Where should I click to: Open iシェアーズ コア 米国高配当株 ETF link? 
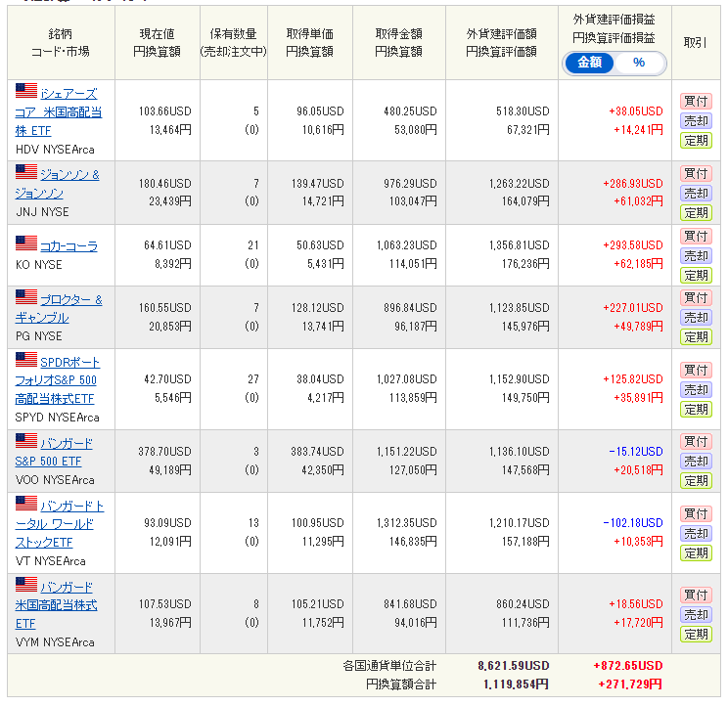coord(59,112)
